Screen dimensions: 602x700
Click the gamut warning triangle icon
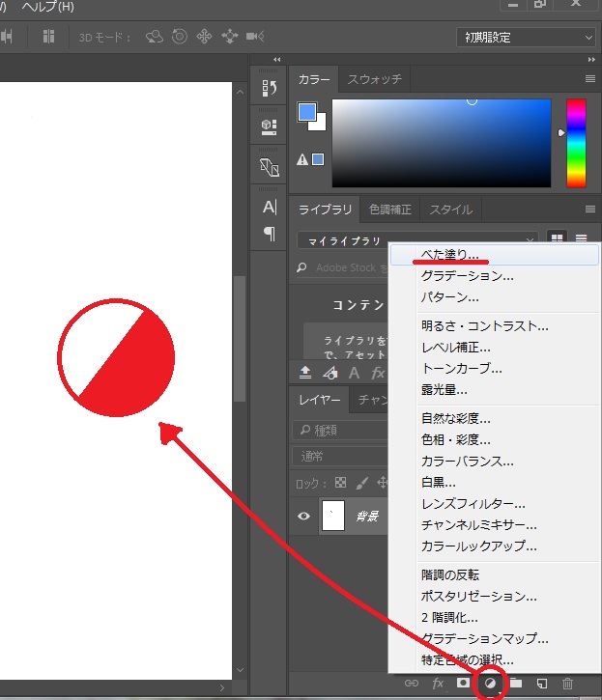tap(302, 159)
